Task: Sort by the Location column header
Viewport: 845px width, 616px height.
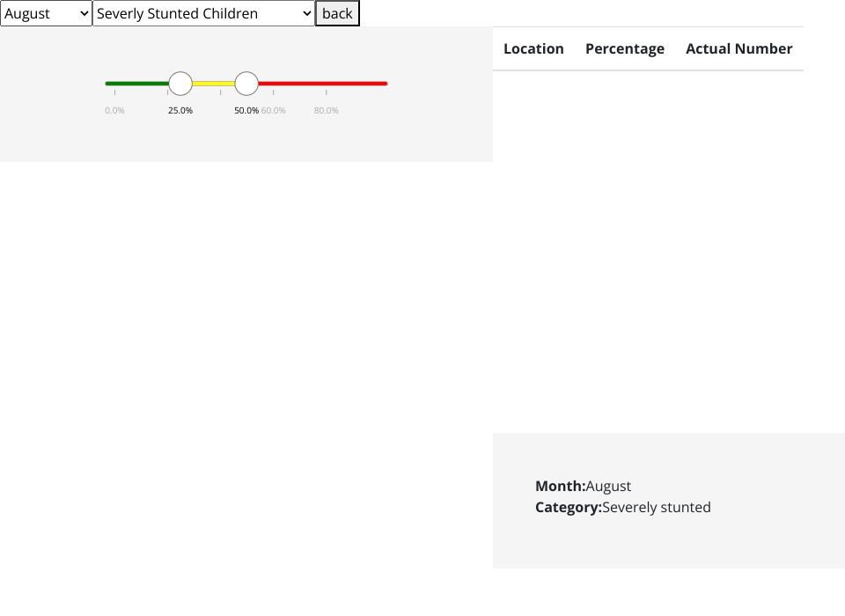Action: [x=533, y=49]
